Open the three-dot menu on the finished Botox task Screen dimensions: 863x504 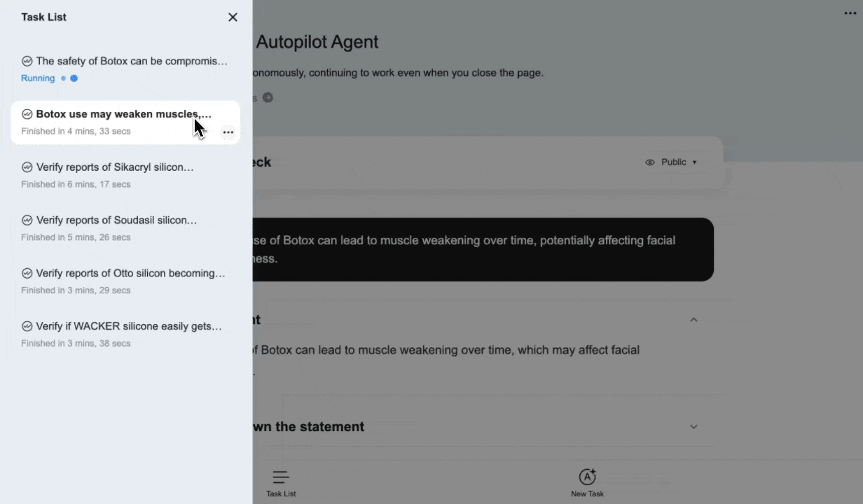click(x=228, y=132)
